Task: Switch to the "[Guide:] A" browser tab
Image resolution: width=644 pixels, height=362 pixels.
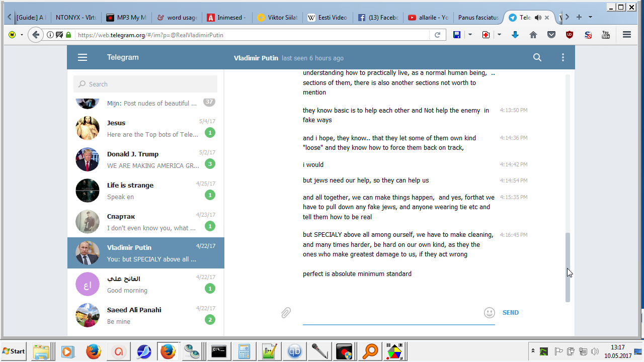Action: [x=31, y=18]
